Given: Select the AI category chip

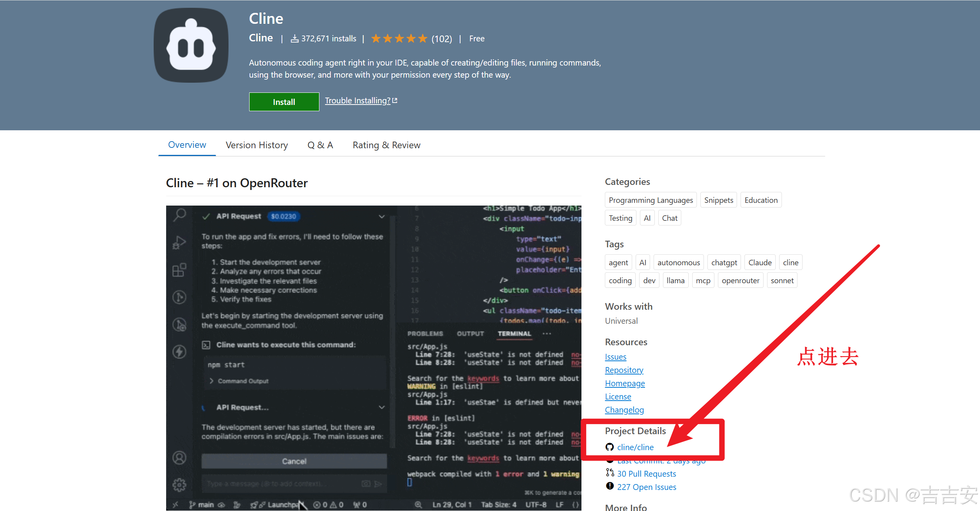Looking at the screenshot, I should pos(647,218).
